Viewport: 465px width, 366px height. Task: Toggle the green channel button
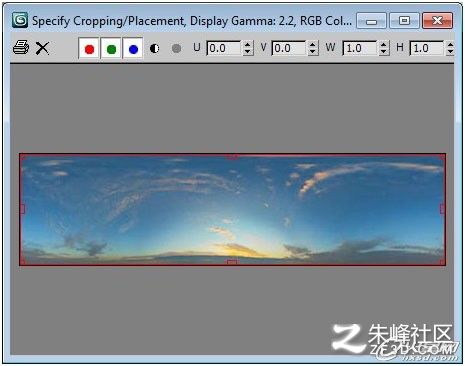pos(111,49)
